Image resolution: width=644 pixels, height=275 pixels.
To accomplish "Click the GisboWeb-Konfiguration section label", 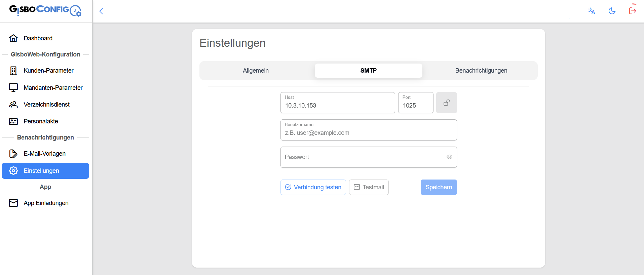I will (x=45, y=54).
